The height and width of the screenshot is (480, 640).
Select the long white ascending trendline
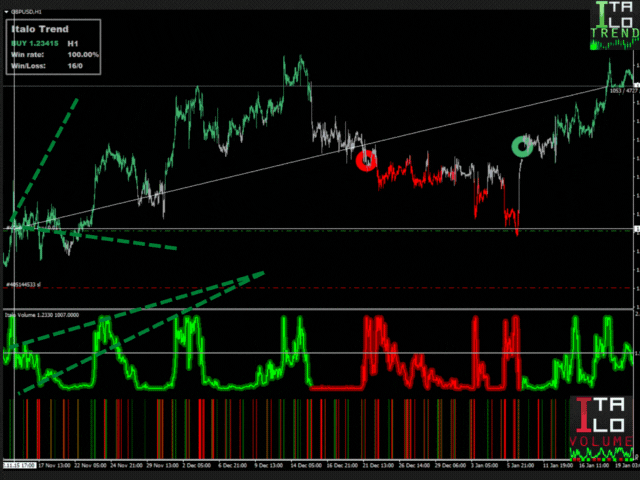click(310, 158)
